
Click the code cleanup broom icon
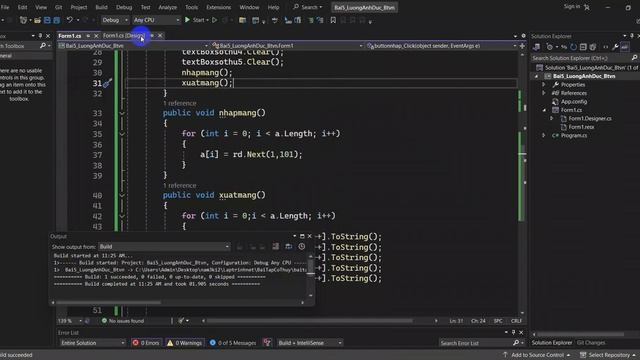coord(181,321)
